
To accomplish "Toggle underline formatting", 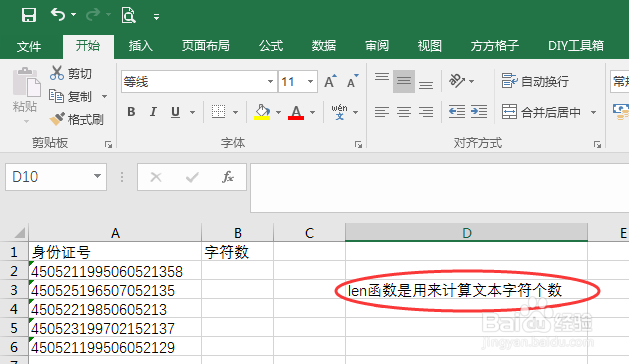I will [175, 112].
